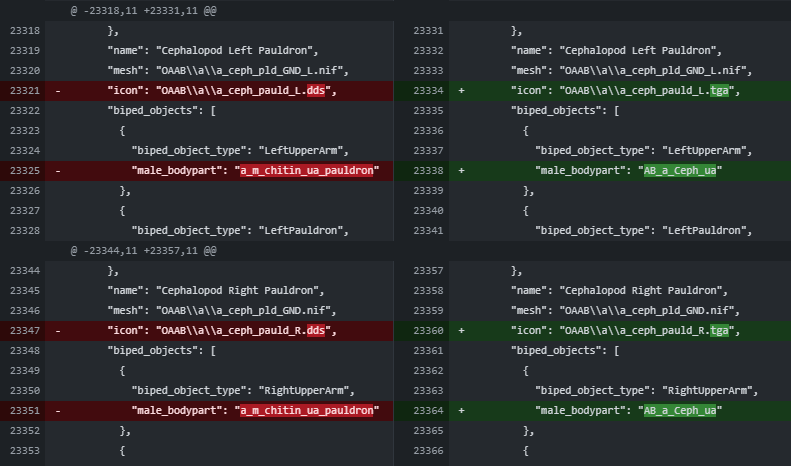Click mesh path a_ceph_pld_GND_L.nif on line 23333
This screenshot has height=466, width=791.
653,71
